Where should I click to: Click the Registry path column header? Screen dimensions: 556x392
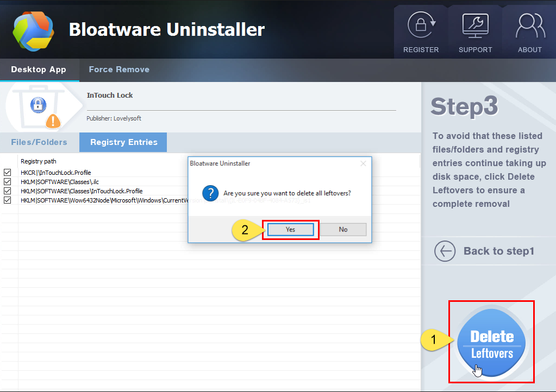click(38, 161)
